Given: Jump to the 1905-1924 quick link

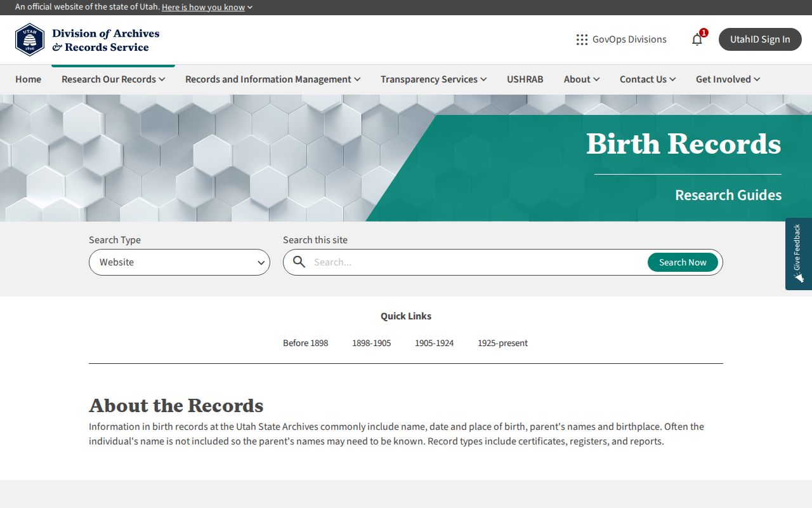Looking at the screenshot, I should [x=435, y=343].
